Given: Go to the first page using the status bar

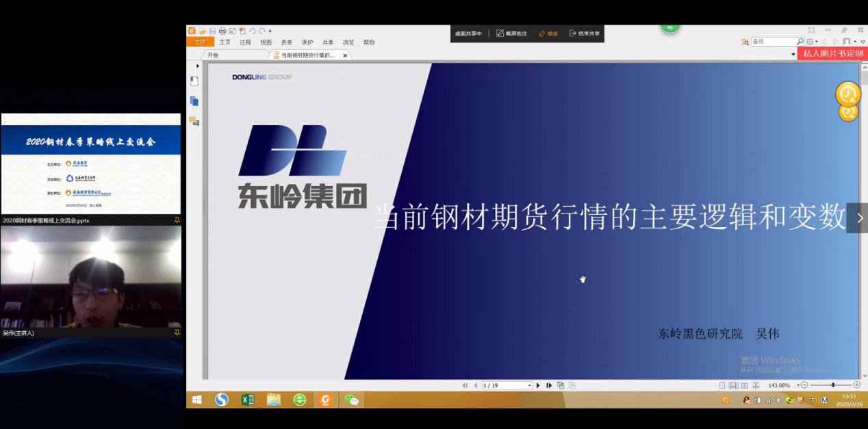Looking at the screenshot, I should pyautogui.click(x=466, y=385).
